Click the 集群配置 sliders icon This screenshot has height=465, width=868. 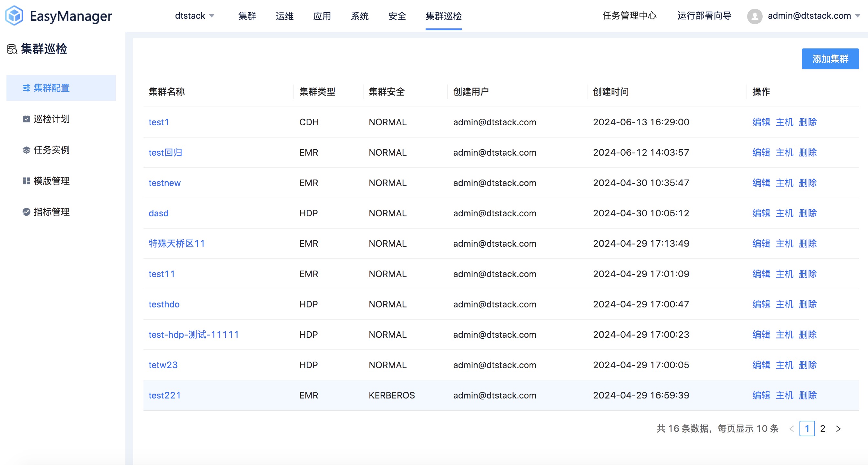click(26, 88)
